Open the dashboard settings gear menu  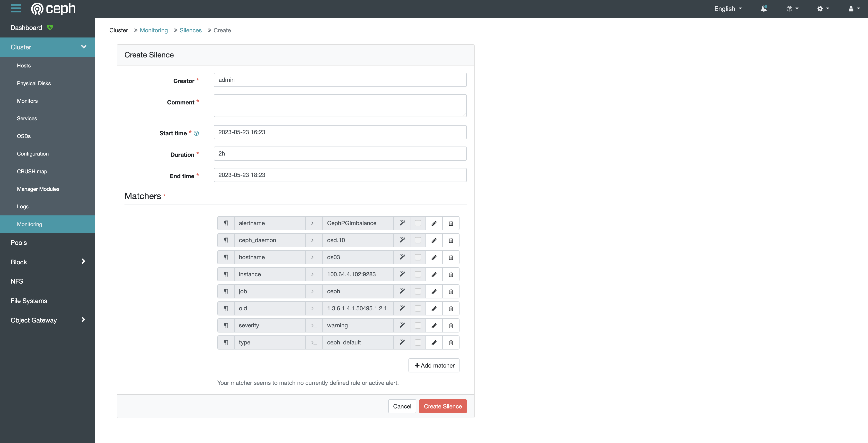click(823, 9)
